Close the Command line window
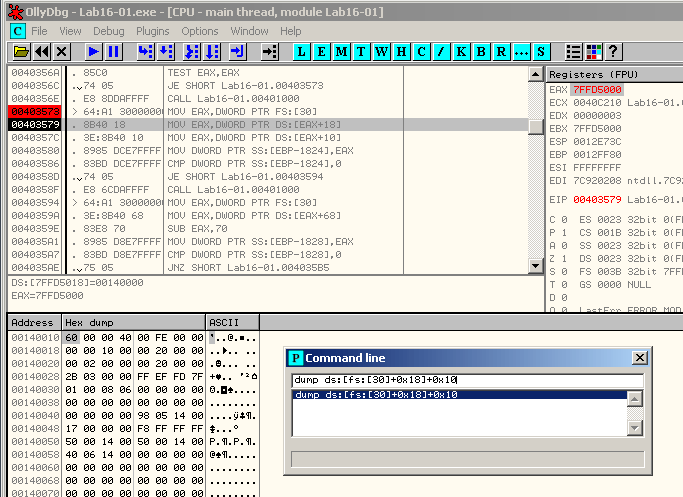 pyautogui.click(x=639, y=358)
